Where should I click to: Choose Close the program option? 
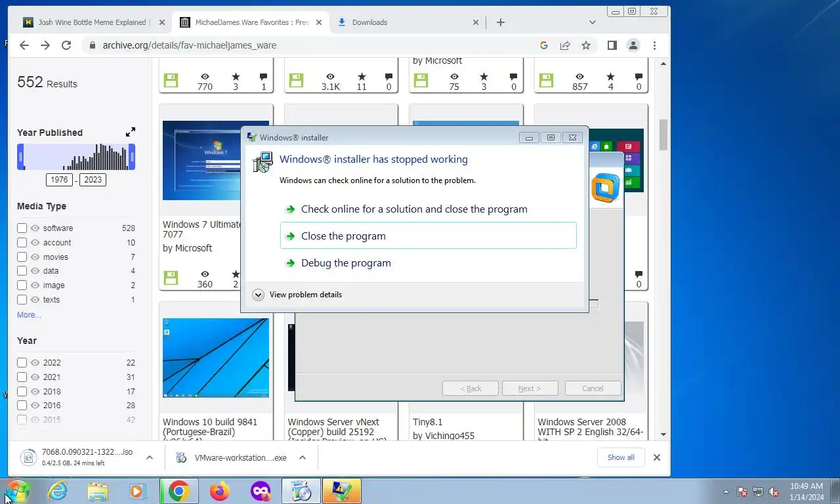(429, 236)
